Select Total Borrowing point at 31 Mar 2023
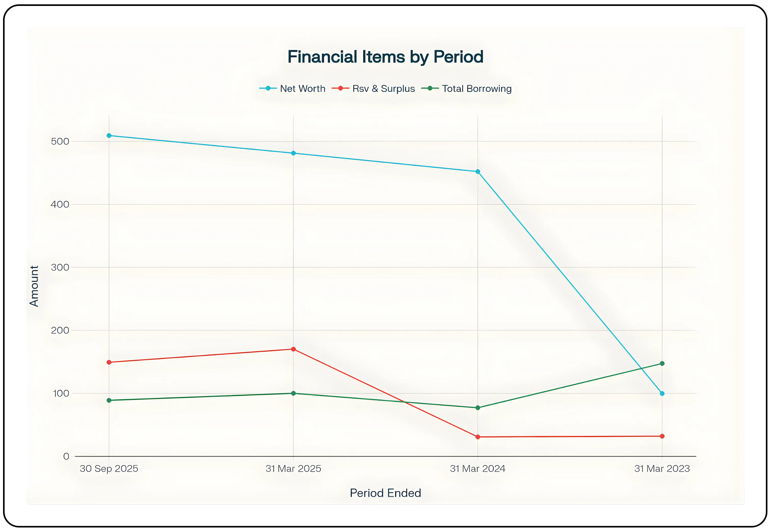 coord(662,364)
